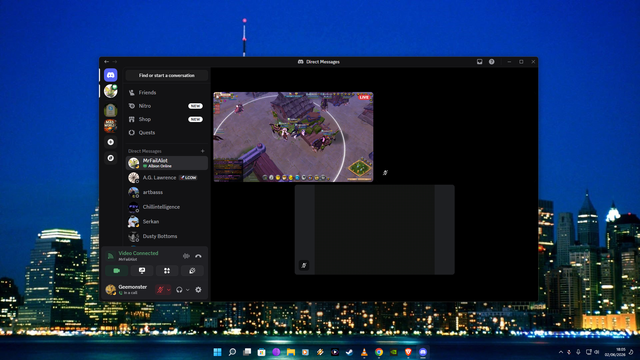Viewport: 640px width, 360px height.
Task: Open Steam from the taskbar
Action: click(x=349, y=352)
